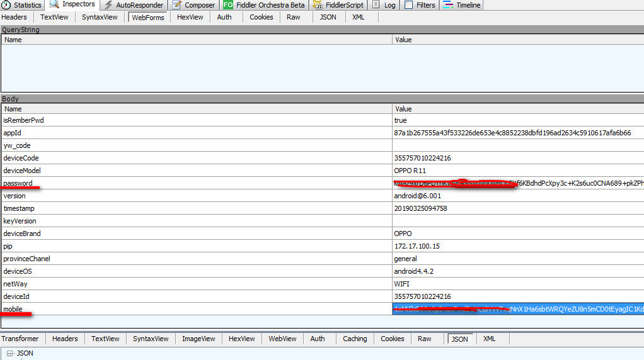Select response Caching tab
The height and width of the screenshot is (360, 644).
(355, 339)
